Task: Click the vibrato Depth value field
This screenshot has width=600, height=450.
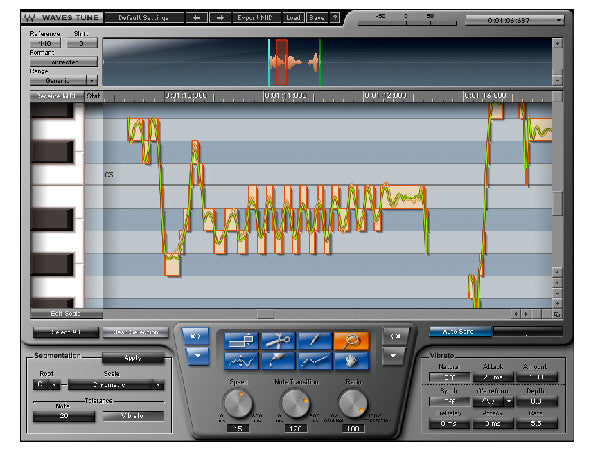Action: coord(537,401)
